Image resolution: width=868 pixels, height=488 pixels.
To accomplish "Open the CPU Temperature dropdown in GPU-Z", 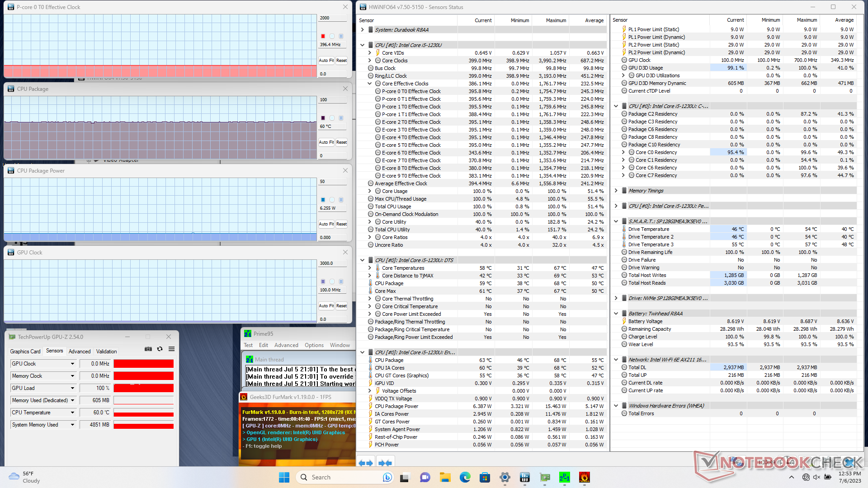I will click(x=72, y=413).
